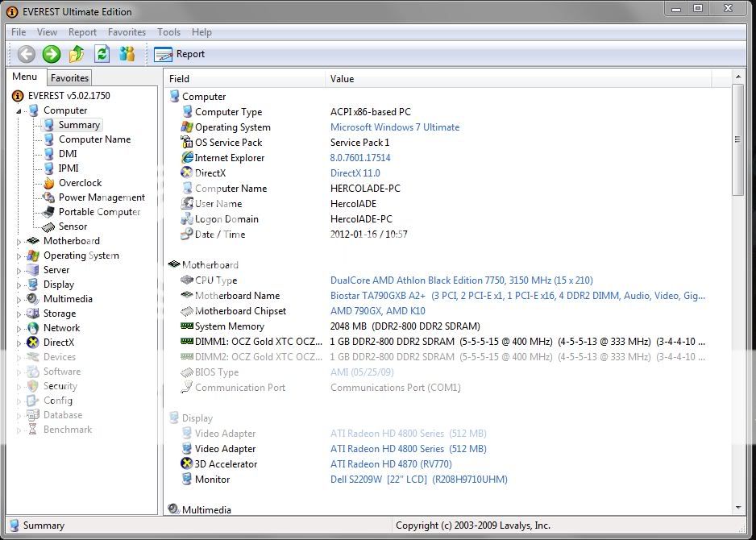Click the Server icon in the tree
The height and width of the screenshot is (540, 756).
33,270
